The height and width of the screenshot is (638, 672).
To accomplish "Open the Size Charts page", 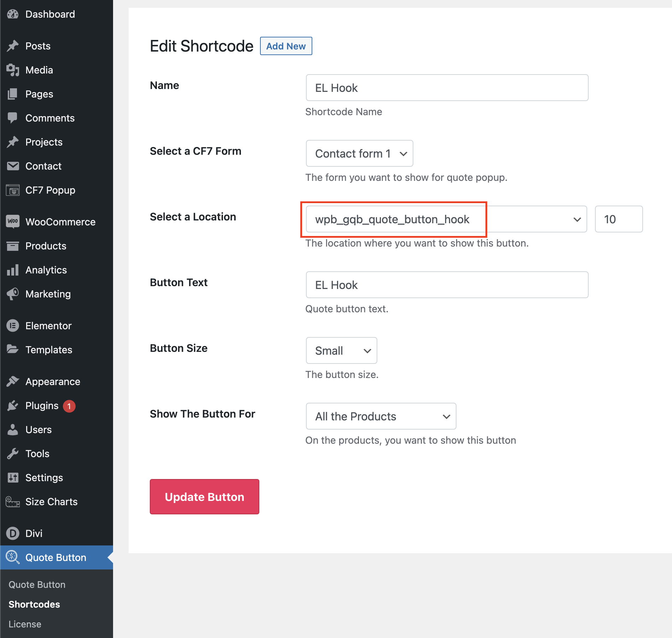I will (x=51, y=501).
